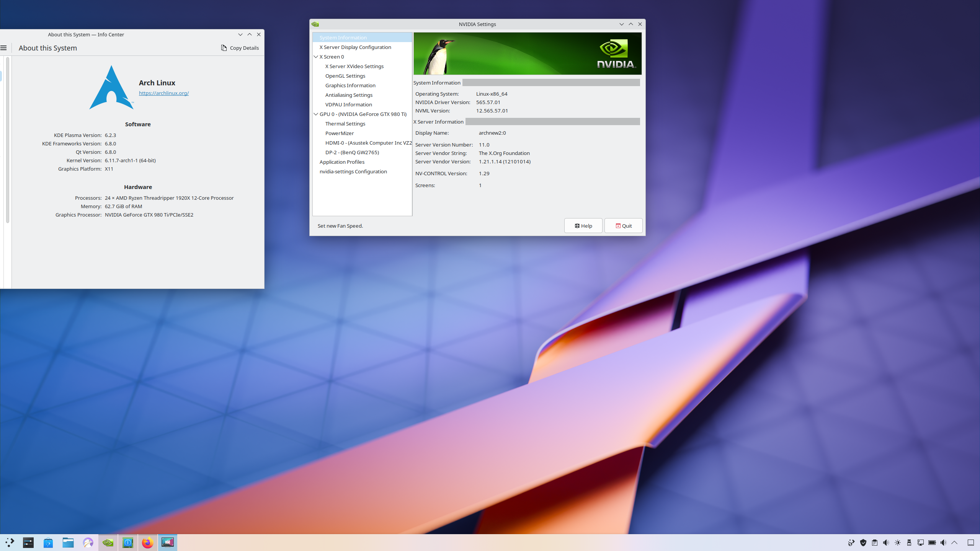Open removable devices tray icon
The image size is (980, 551).
click(x=909, y=543)
